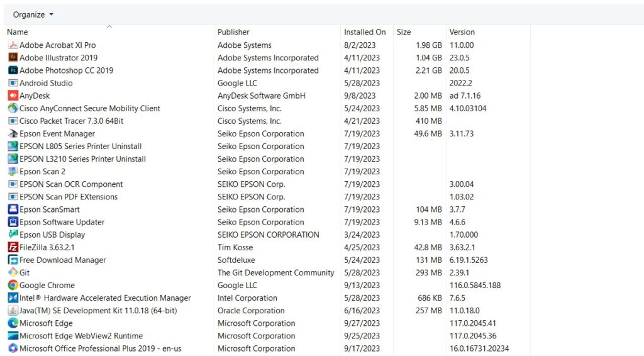This screenshot has height=356, width=644.
Task: Click the Adobe Acrobat XI Pro icon
Action: pyautogui.click(x=13, y=45)
